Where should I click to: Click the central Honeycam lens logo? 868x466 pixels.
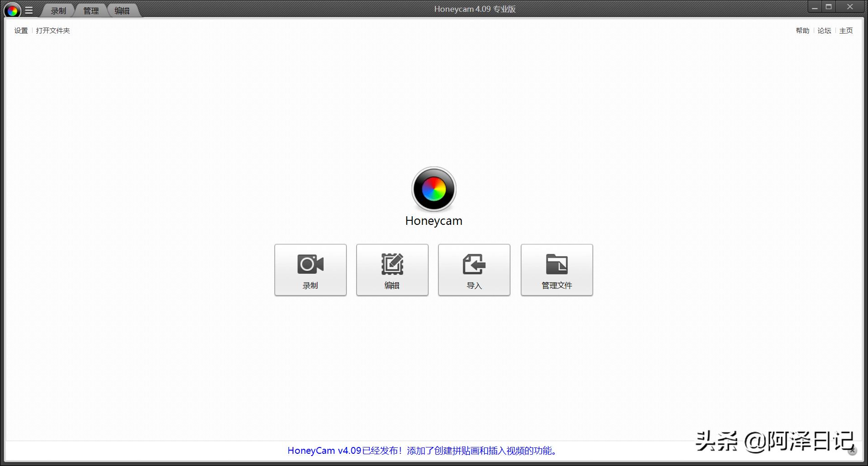434,189
